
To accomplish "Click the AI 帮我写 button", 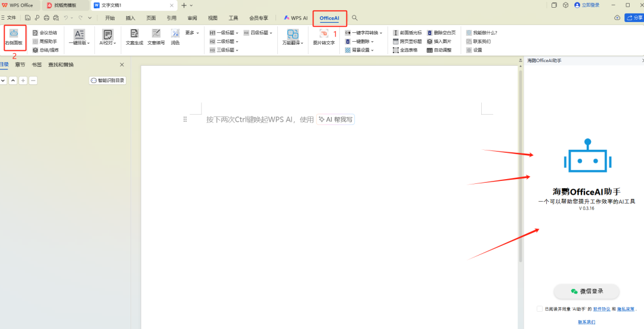I will coord(336,119).
